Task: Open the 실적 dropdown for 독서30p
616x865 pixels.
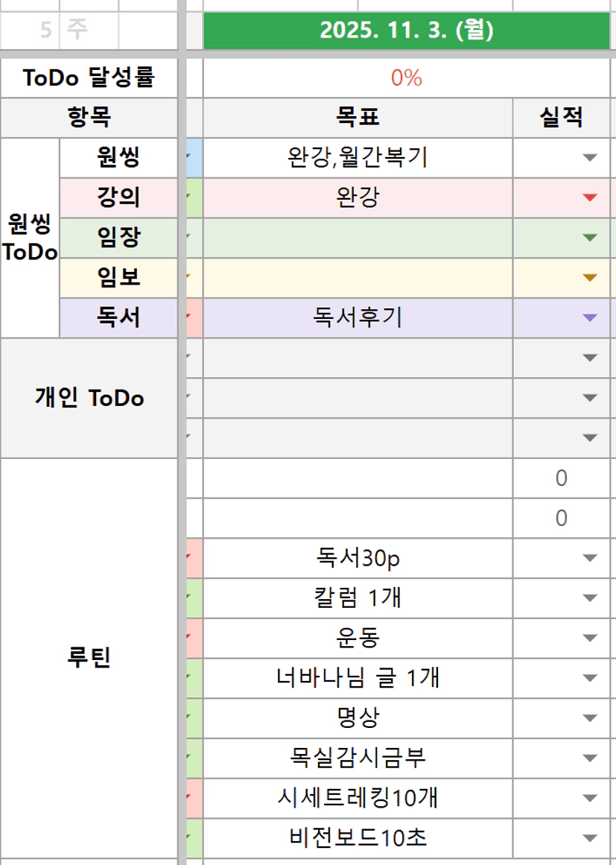Action: coord(590,558)
